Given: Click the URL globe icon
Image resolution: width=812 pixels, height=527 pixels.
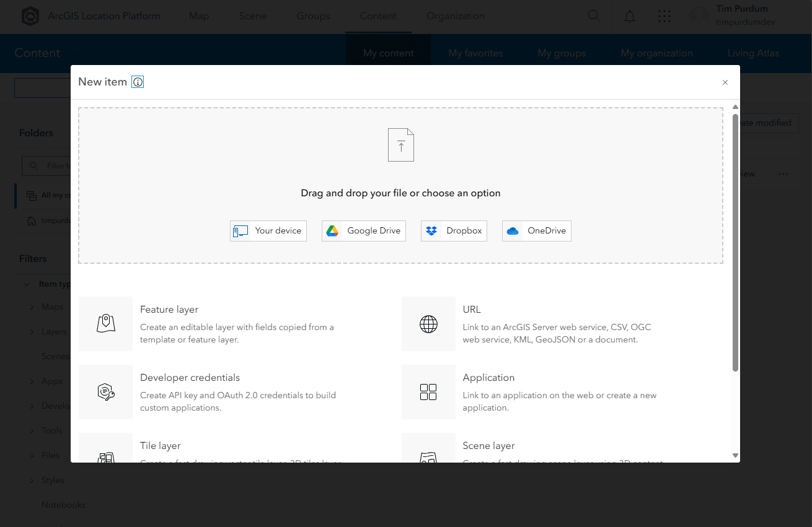Looking at the screenshot, I should 428,324.
